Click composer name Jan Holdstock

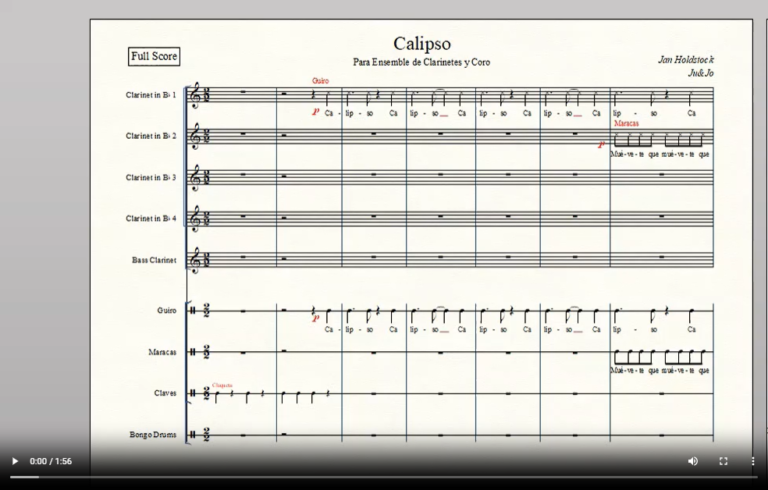[686, 60]
